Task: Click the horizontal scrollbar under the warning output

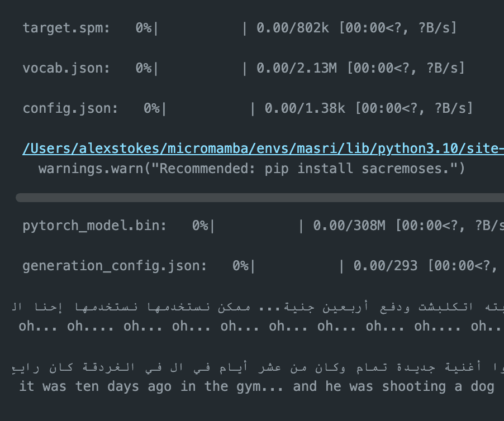Action: click(x=260, y=198)
